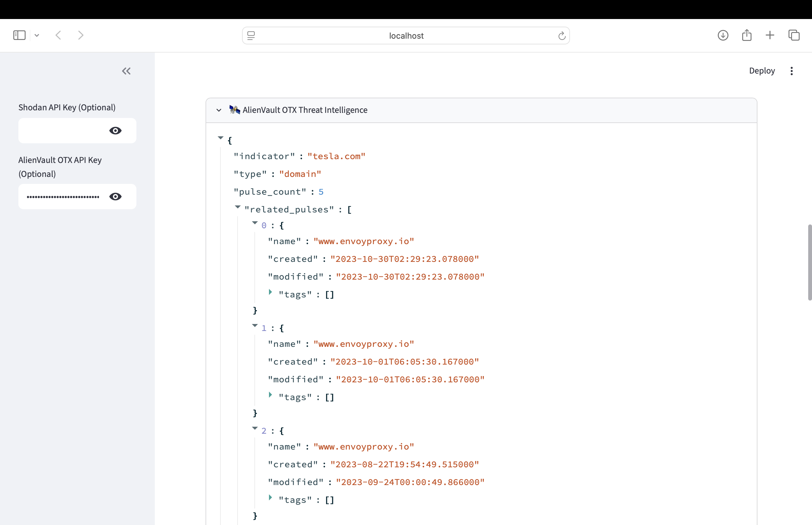Go back to the previous page

pos(58,35)
